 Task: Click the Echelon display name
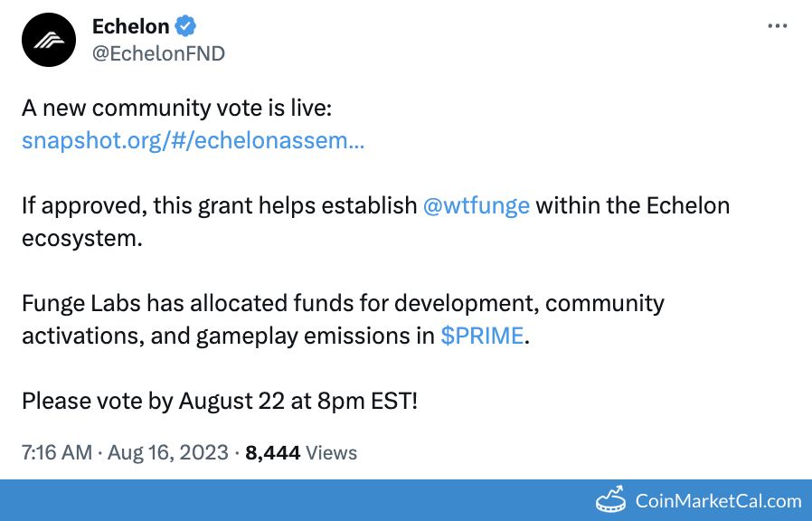pyautogui.click(x=130, y=26)
